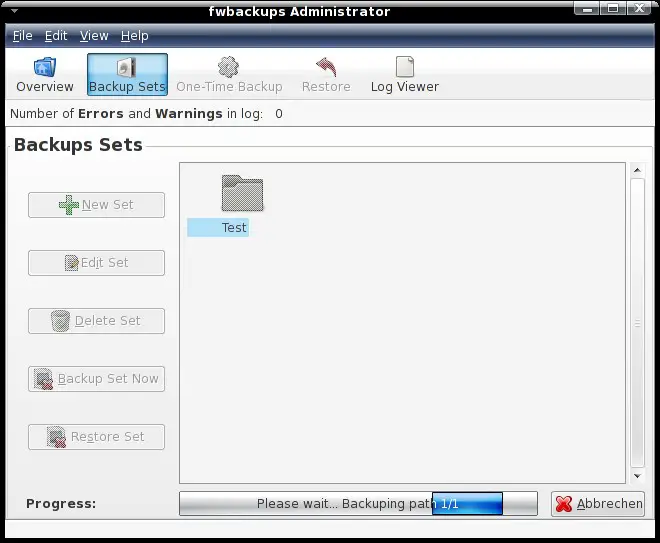Open the Overview section
The height and width of the screenshot is (543, 660).
(x=45, y=75)
